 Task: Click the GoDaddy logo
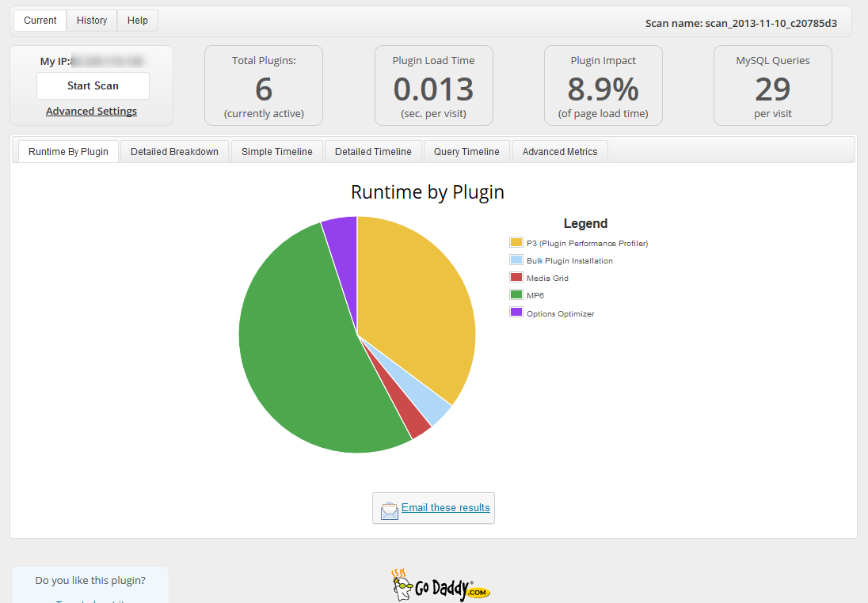(x=440, y=586)
